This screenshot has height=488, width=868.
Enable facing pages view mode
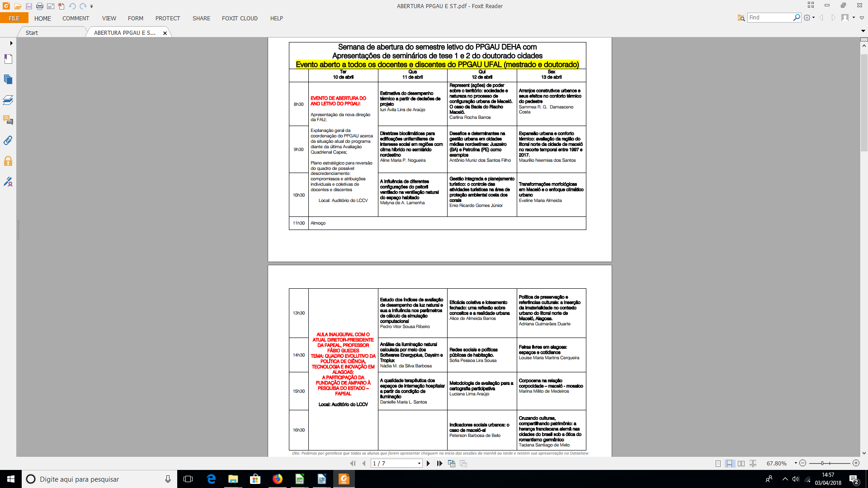click(x=741, y=464)
